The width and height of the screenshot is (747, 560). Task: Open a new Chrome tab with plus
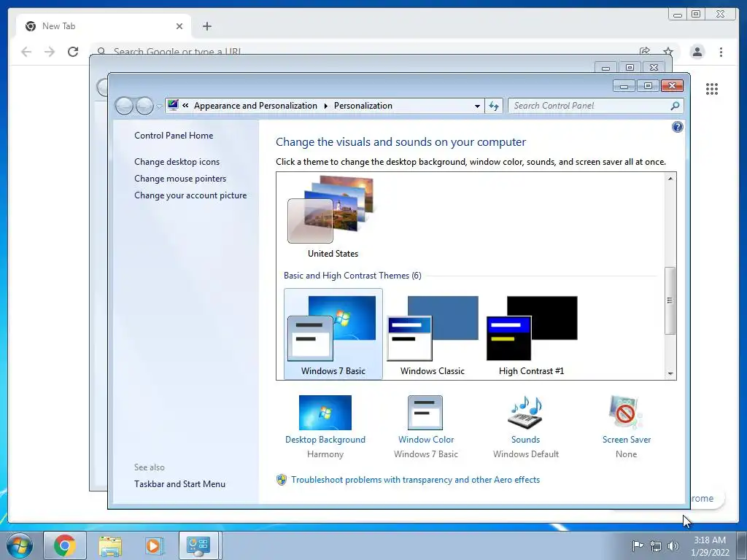coord(206,26)
